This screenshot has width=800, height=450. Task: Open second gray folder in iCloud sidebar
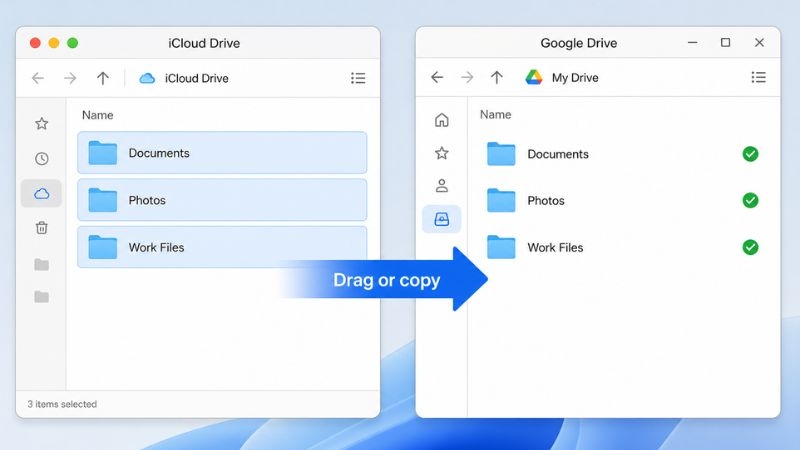41,296
